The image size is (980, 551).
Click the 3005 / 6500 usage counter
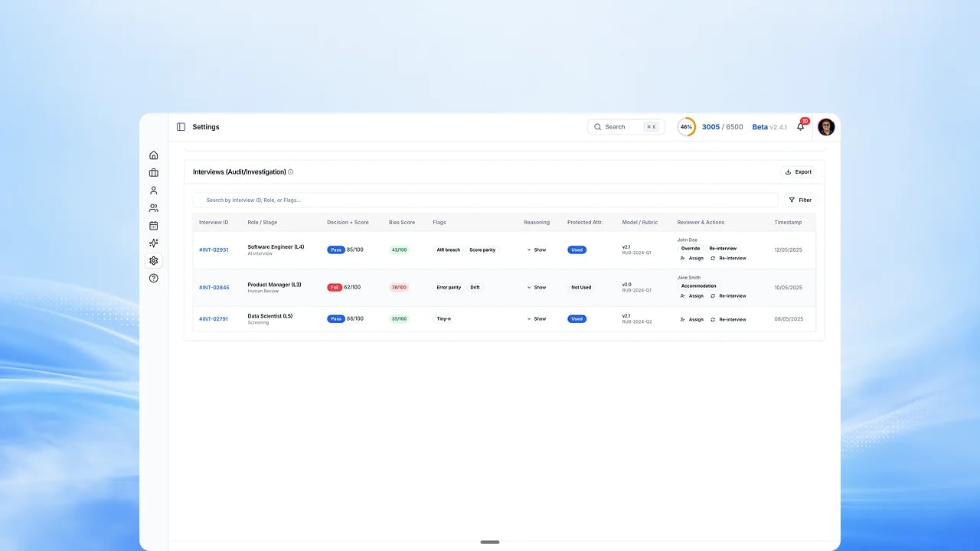coord(722,127)
